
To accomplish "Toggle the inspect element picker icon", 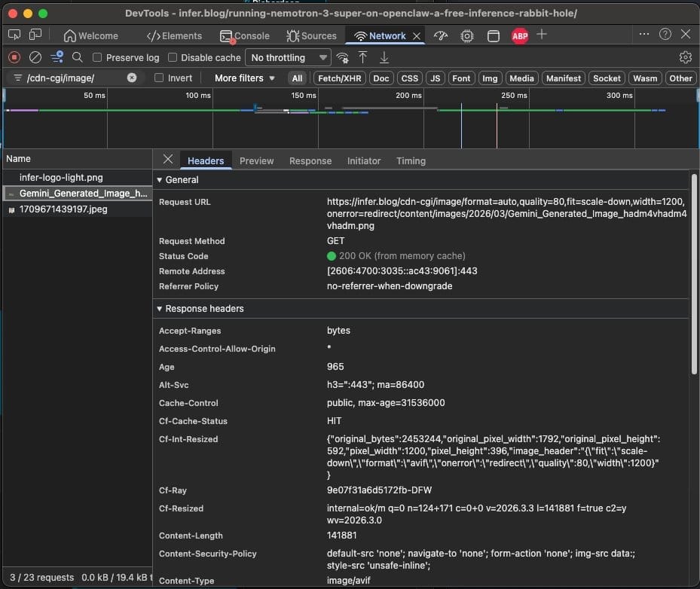I will click(x=14, y=35).
